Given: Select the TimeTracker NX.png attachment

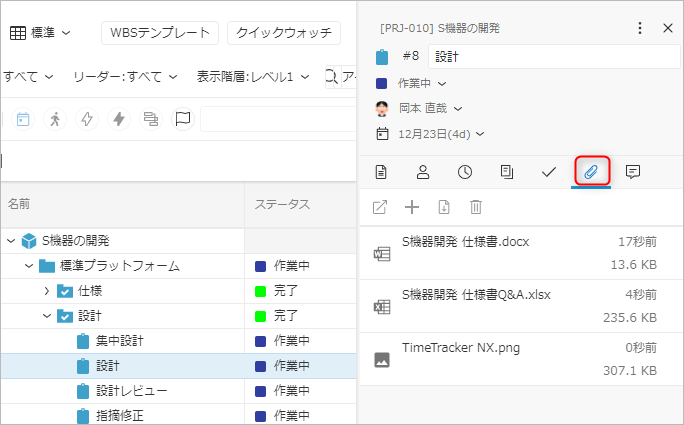Looking at the screenshot, I should tap(460, 348).
